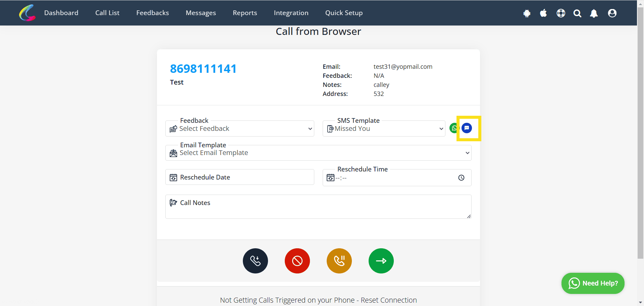
Task: Click the scrollbar down arrow
Action: pyautogui.click(x=640, y=303)
